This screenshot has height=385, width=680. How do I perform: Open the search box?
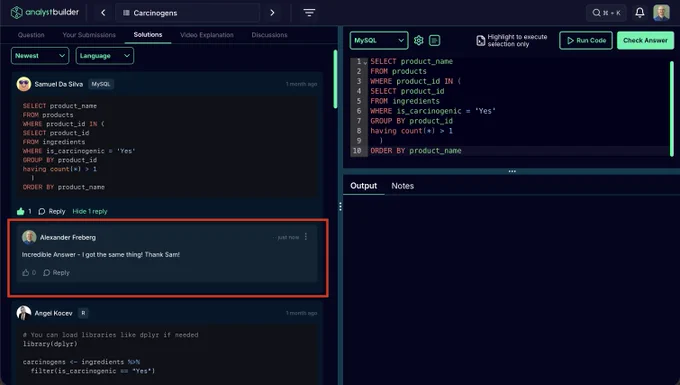(x=606, y=13)
